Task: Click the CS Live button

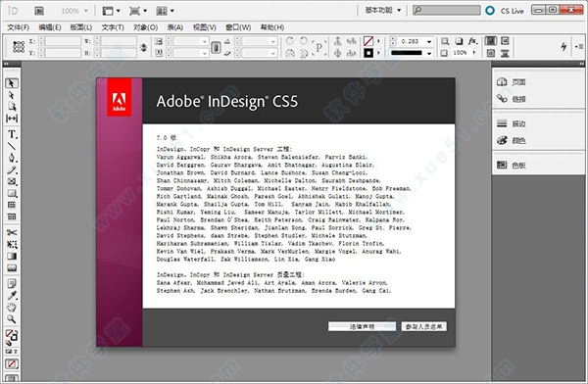Action: pos(505,11)
